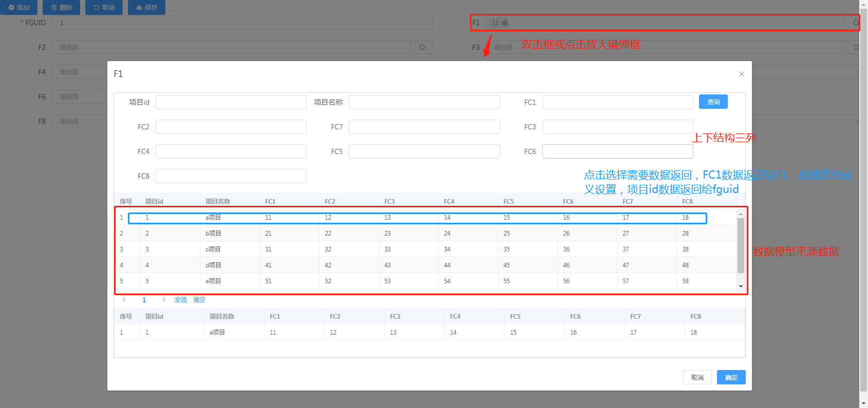Click the 删除 toolbar button
868x408 pixels.
coord(61,8)
